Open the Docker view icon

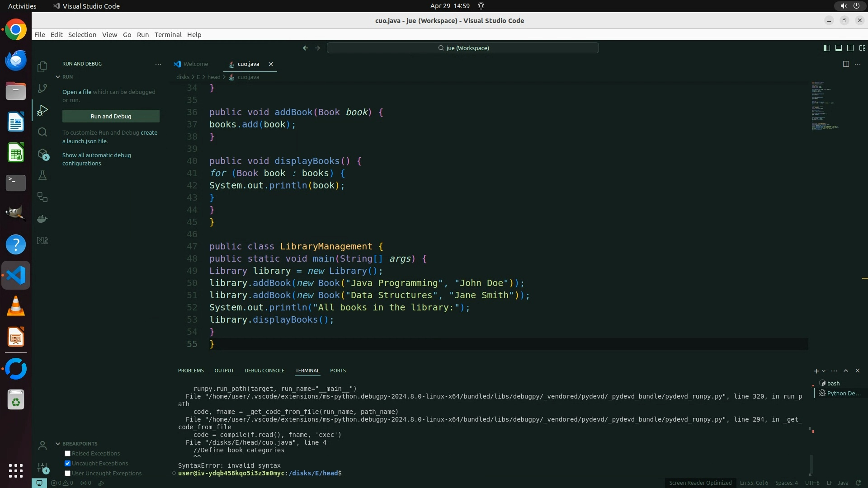[x=42, y=219]
